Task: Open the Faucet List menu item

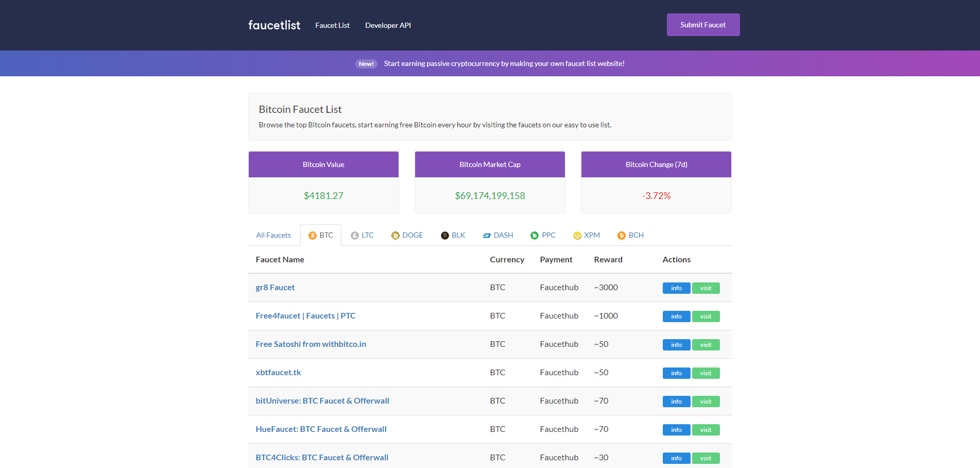Action: pyautogui.click(x=332, y=25)
